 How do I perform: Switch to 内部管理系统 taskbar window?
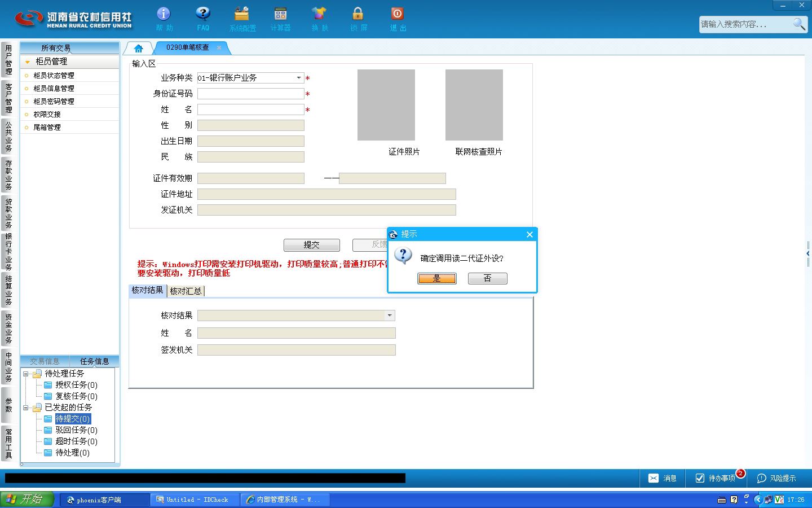tap(285, 500)
